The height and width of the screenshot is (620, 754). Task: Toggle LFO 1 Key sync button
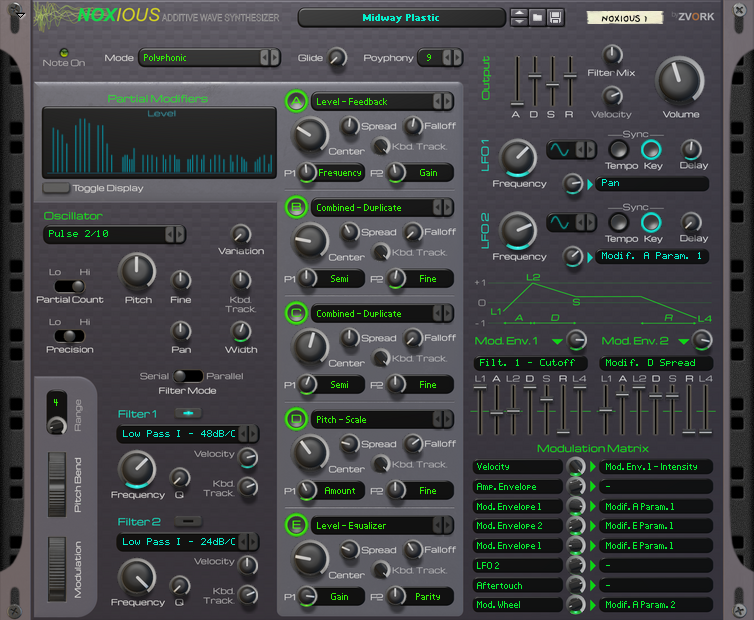(651, 150)
